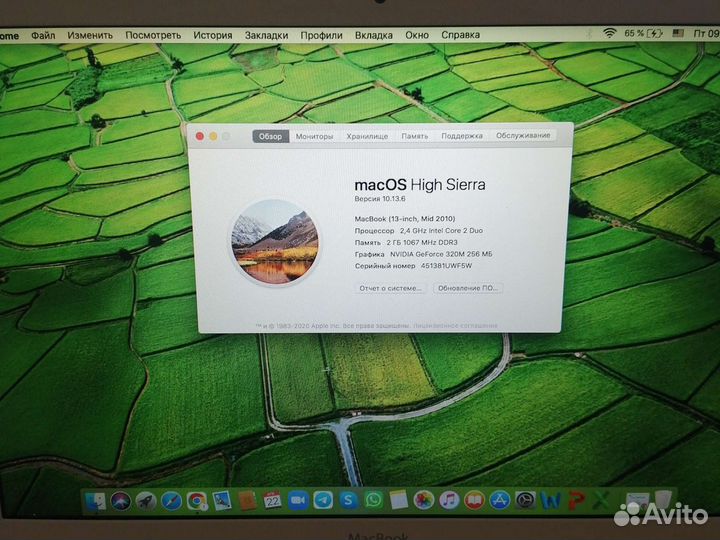This screenshot has width=720, height=540.
Task: Launch Siri from the dock
Action: point(120,502)
